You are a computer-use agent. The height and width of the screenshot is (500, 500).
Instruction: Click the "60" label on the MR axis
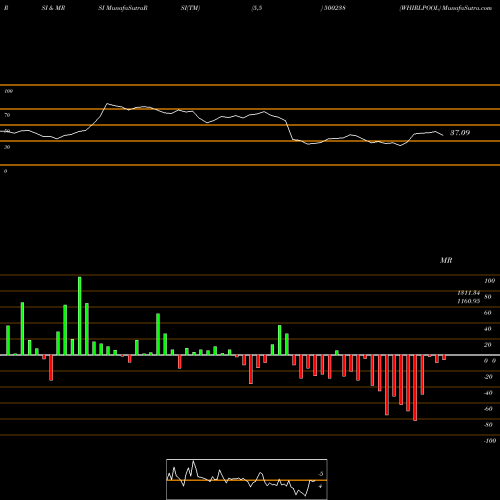pyautogui.click(x=488, y=313)
